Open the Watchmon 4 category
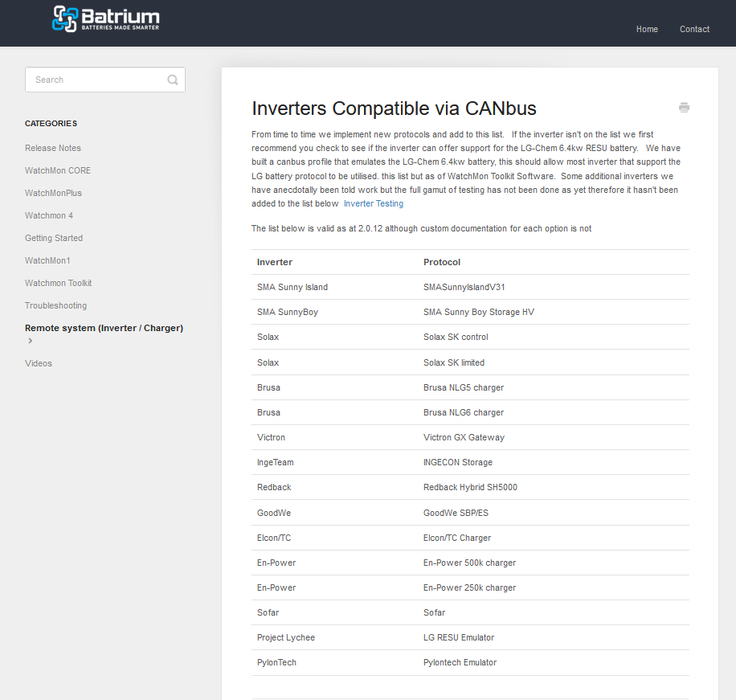This screenshot has height=700, width=736. (49, 215)
